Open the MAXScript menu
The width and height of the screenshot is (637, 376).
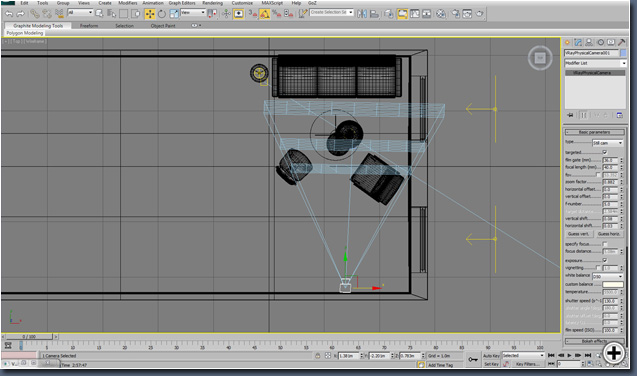(x=272, y=3)
